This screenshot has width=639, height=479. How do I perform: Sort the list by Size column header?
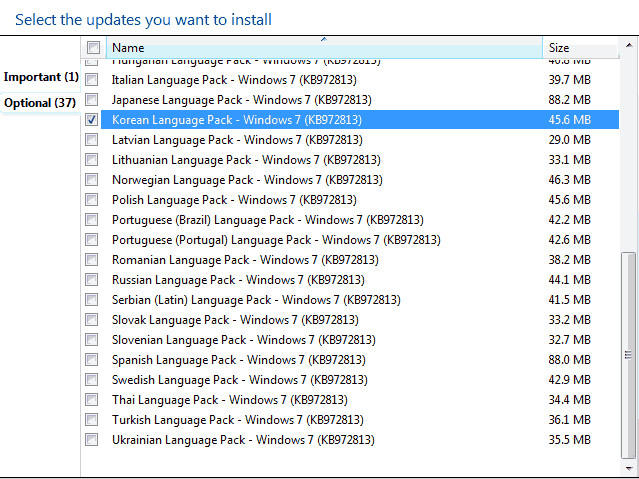580,48
